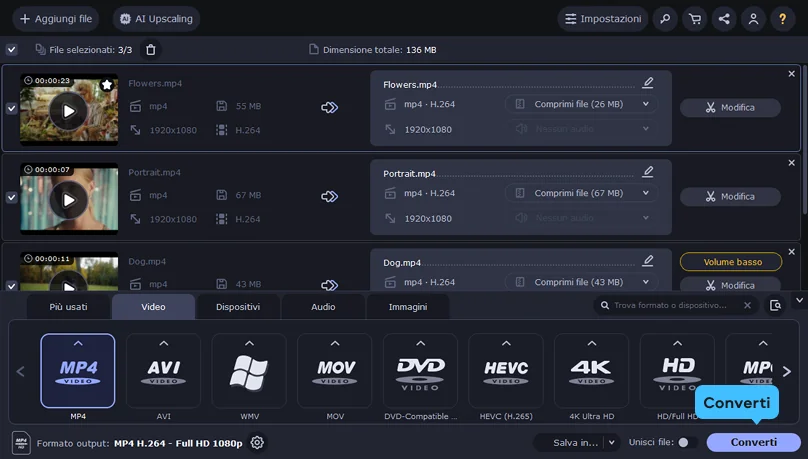Screen dimensions: 808x459
Task: Select the HD/Full HD format
Action: 677,371
